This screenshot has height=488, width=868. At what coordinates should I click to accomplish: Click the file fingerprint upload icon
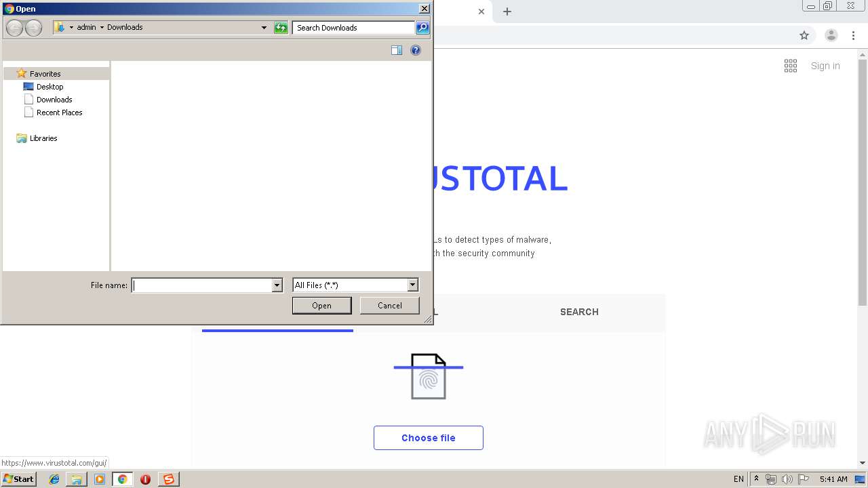click(429, 376)
